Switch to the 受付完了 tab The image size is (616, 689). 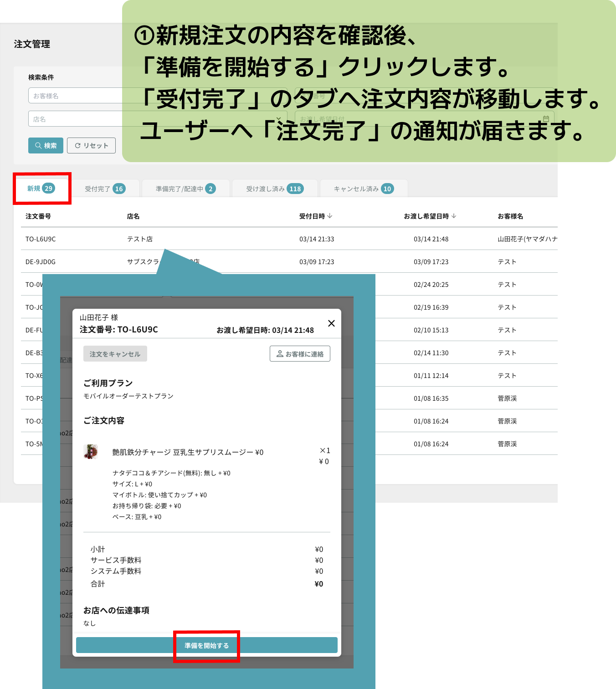pyautogui.click(x=105, y=189)
